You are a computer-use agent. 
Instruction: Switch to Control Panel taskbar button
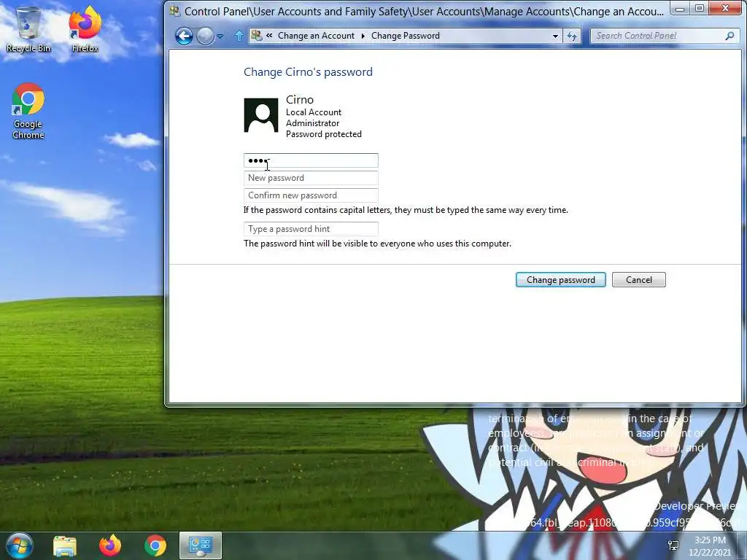[200, 545]
